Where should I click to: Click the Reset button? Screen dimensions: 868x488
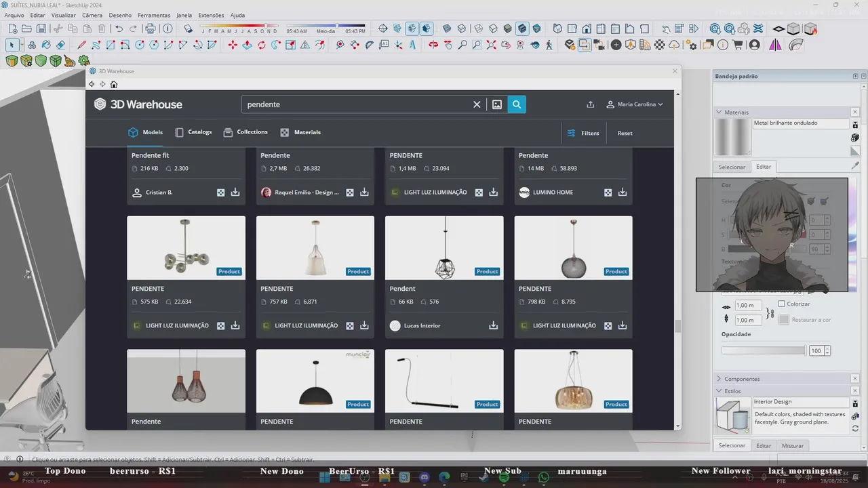pyautogui.click(x=625, y=133)
